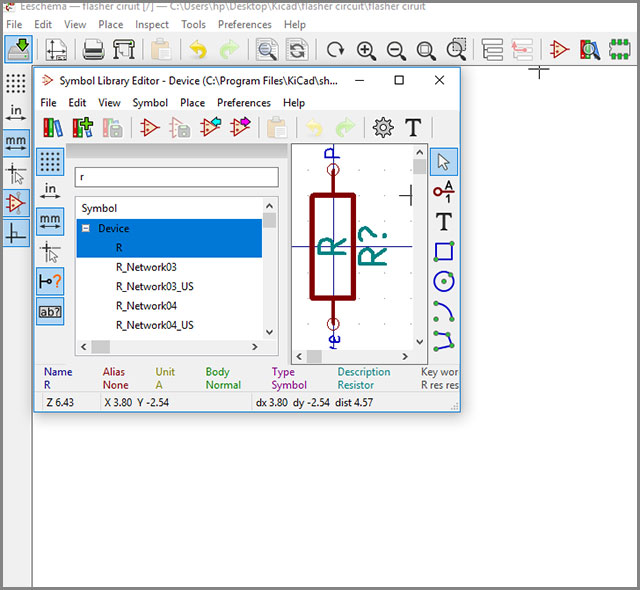Click Zoom to Fit icon in Eeschema
This screenshot has width=640, height=590.
[426, 50]
